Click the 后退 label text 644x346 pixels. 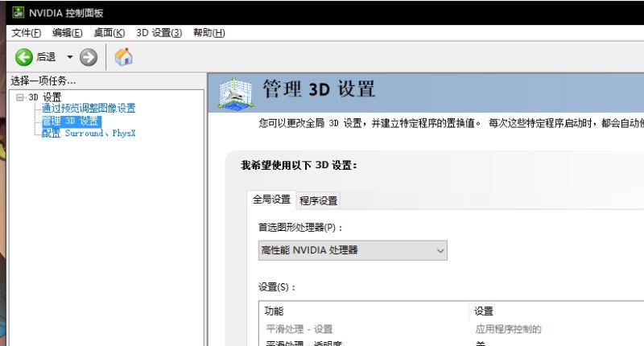click(46, 56)
